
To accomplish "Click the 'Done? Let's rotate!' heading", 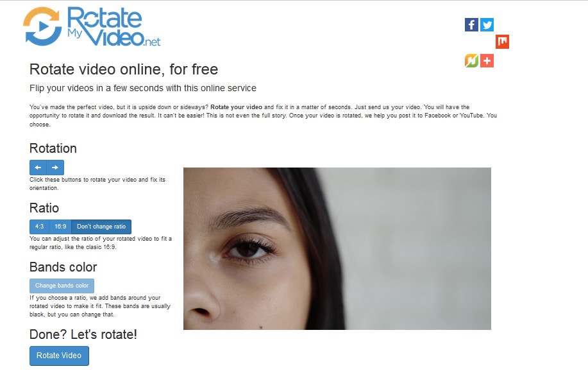I will point(83,334).
